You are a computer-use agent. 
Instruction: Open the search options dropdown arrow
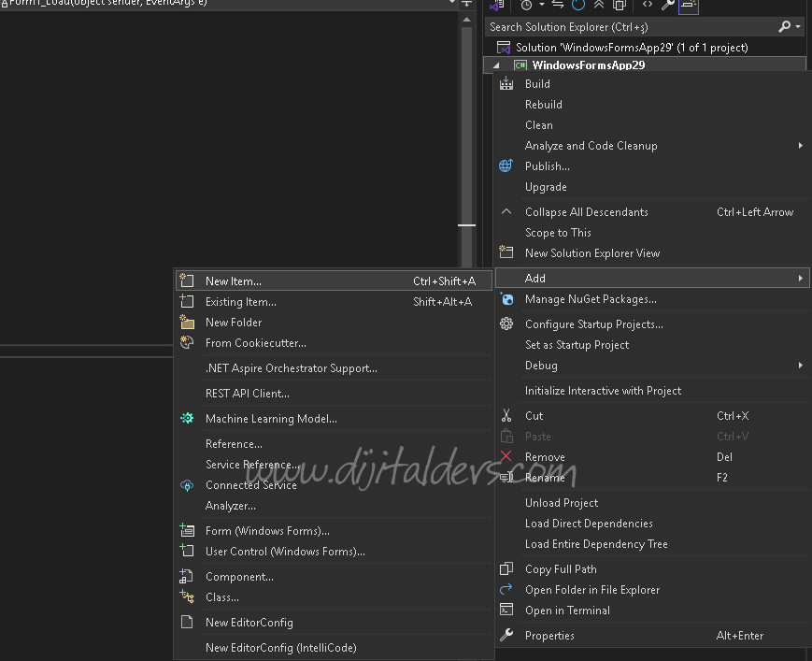point(798,27)
